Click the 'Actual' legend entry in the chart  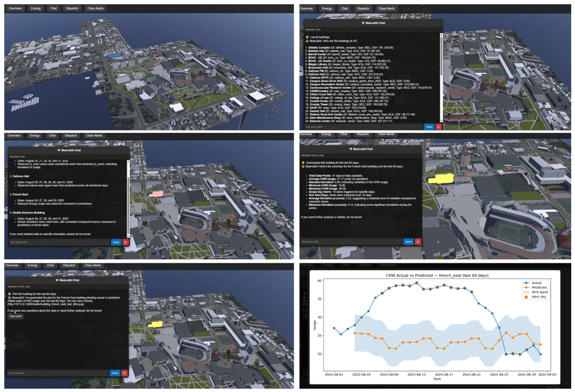531,283
